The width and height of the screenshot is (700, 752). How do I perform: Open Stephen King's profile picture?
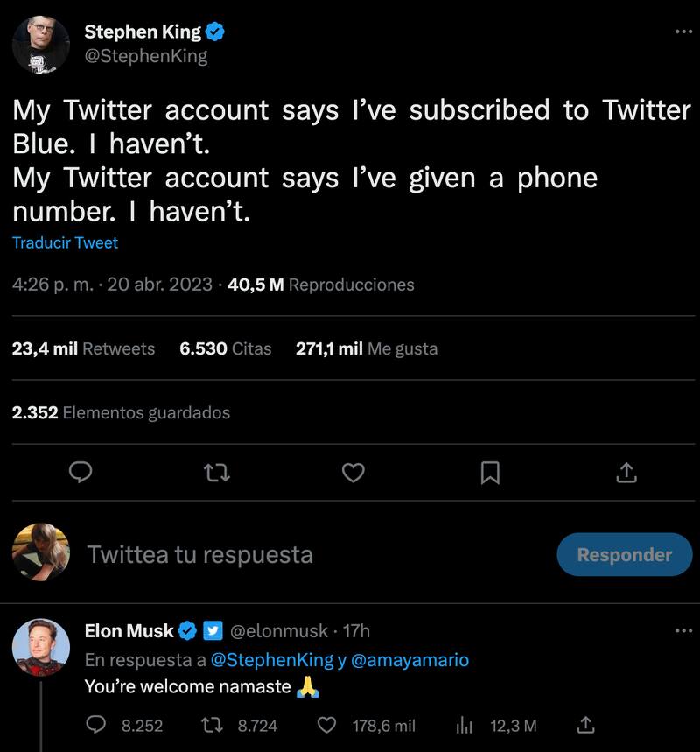(41, 44)
